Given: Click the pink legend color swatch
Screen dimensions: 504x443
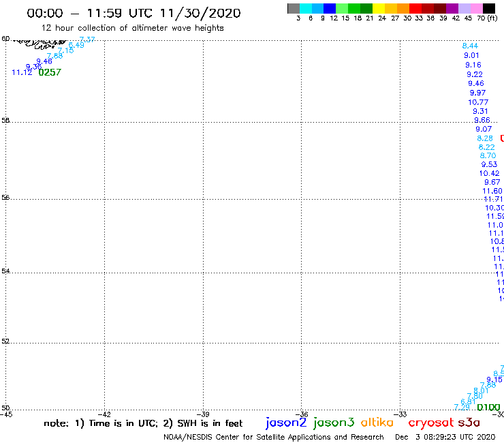Looking at the screenshot, I should pyautogui.click(x=477, y=8).
